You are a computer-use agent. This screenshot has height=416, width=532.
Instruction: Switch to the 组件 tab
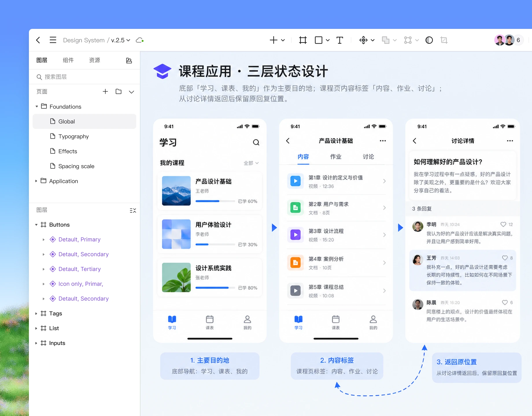tap(68, 60)
